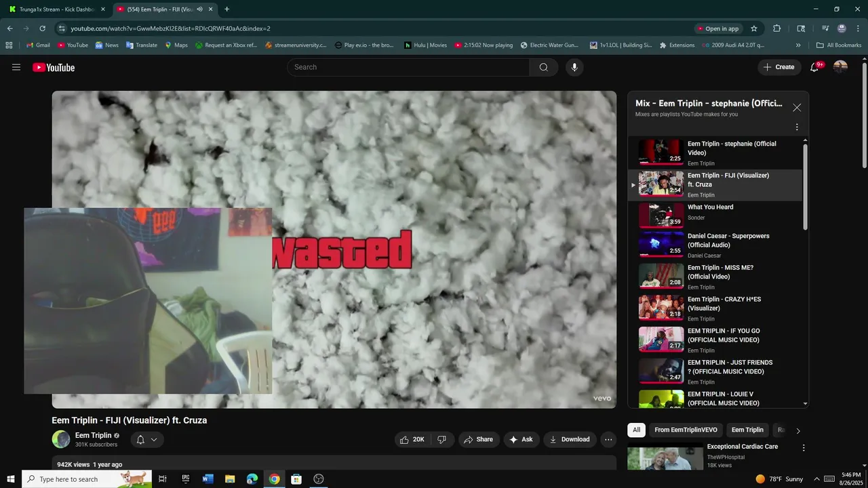Open Chrome three-dot menu

[x=857, y=28]
